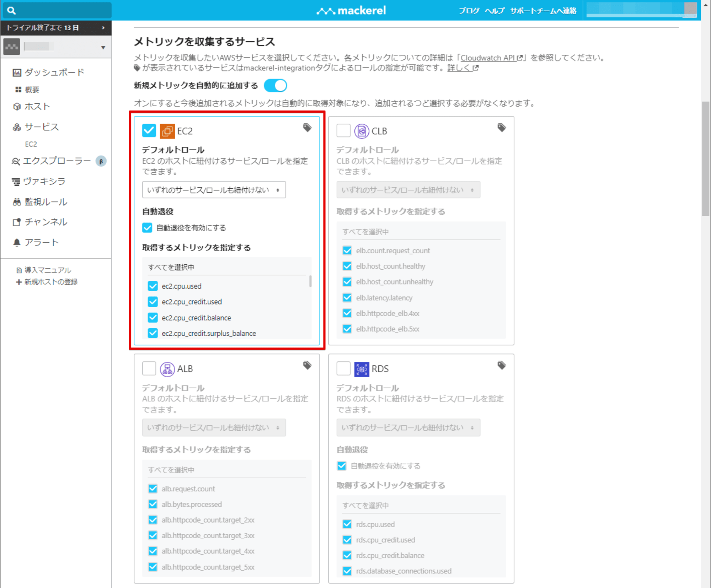Image resolution: width=711 pixels, height=588 pixels.
Task: Click the search magnifier icon
Action: pyautogui.click(x=11, y=10)
